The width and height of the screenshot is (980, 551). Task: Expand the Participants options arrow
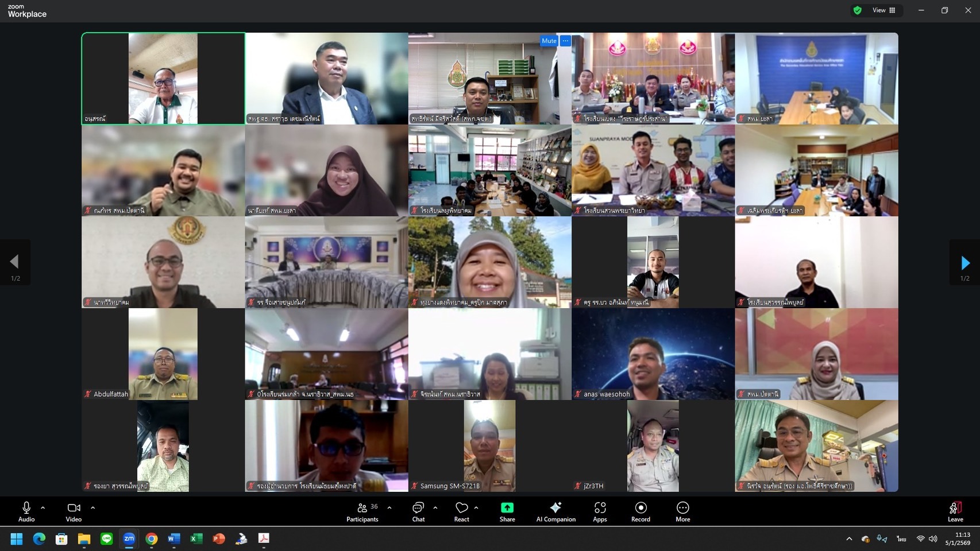click(x=389, y=508)
